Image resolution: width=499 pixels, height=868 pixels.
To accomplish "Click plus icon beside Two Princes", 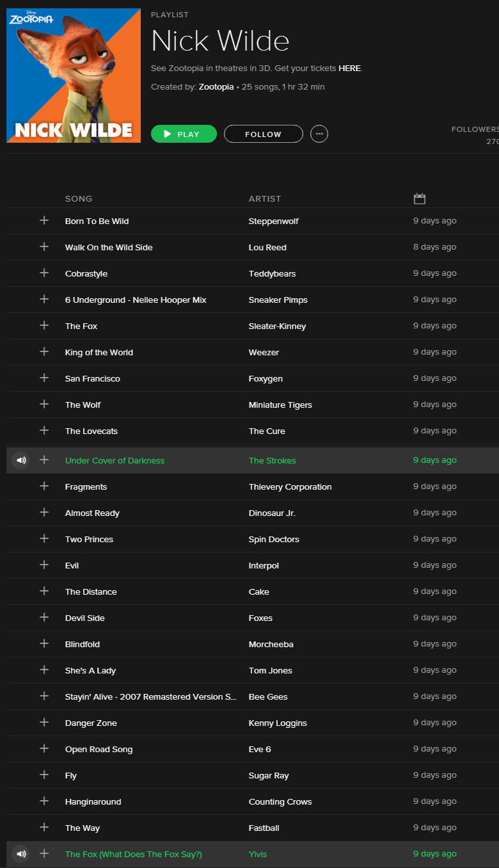I will [x=44, y=539].
